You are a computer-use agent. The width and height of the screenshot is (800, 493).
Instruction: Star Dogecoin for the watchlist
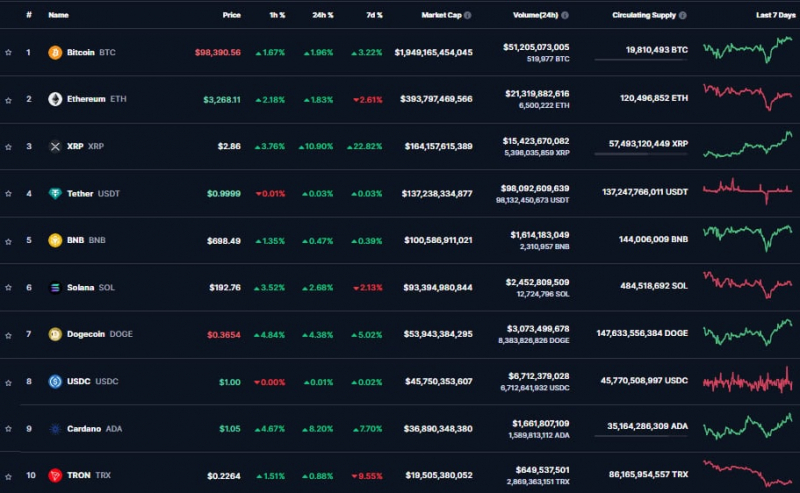point(9,335)
